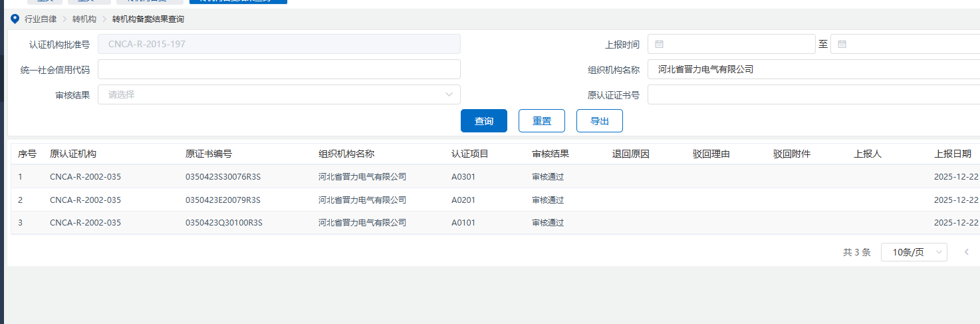Click the 转机构 breadcrumb item
The width and height of the screenshot is (980, 324).
click(x=84, y=19)
